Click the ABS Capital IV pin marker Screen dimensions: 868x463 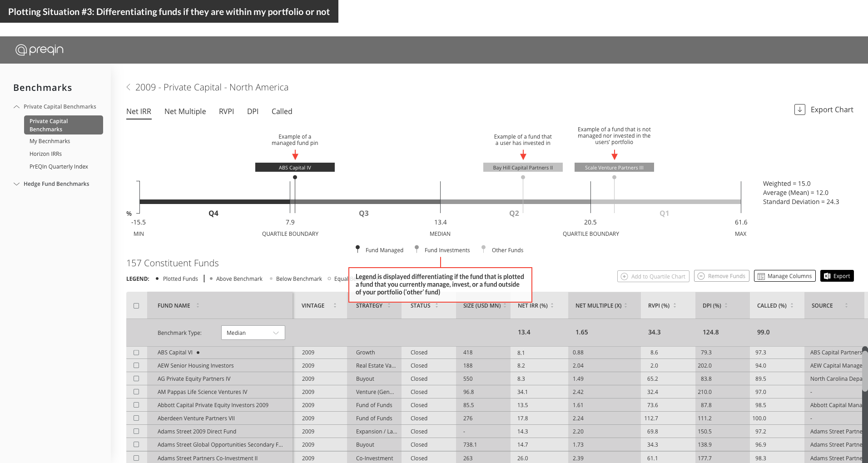pos(295,177)
